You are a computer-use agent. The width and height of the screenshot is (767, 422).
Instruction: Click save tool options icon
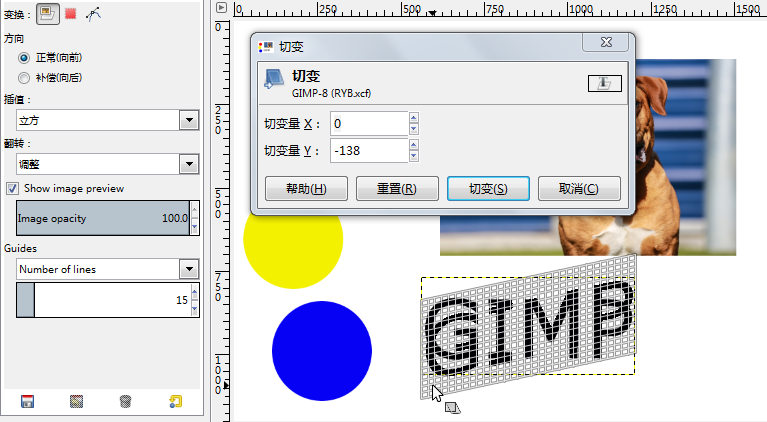tap(27, 401)
